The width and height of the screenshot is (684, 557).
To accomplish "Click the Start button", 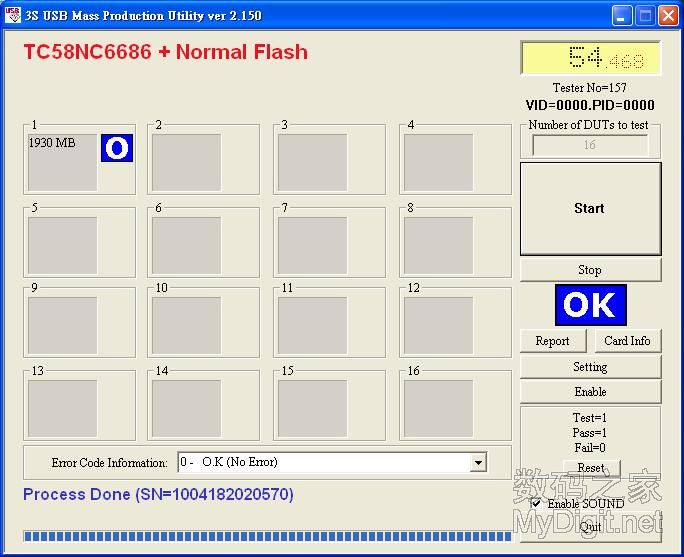I will click(591, 208).
